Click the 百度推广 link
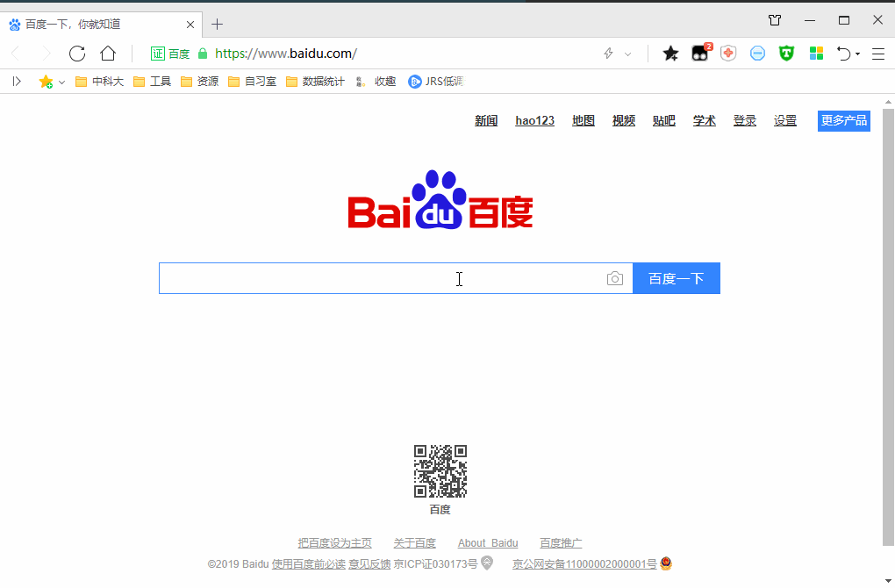The image size is (895, 588). (x=561, y=543)
